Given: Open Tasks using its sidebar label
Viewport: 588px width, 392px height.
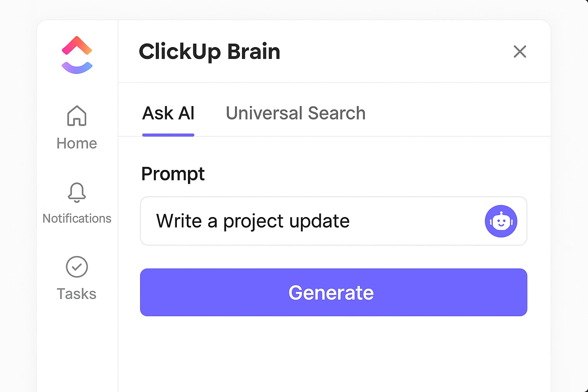Looking at the screenshot, I should (77, 294).
